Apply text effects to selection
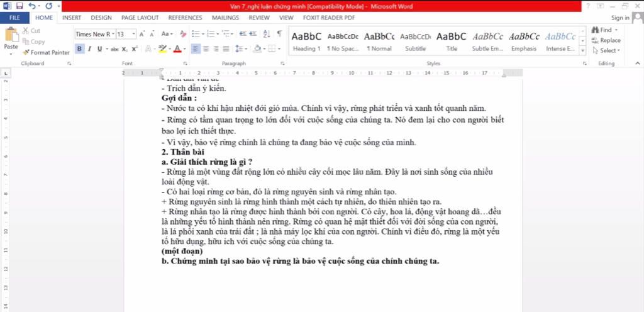 (148, 49)
